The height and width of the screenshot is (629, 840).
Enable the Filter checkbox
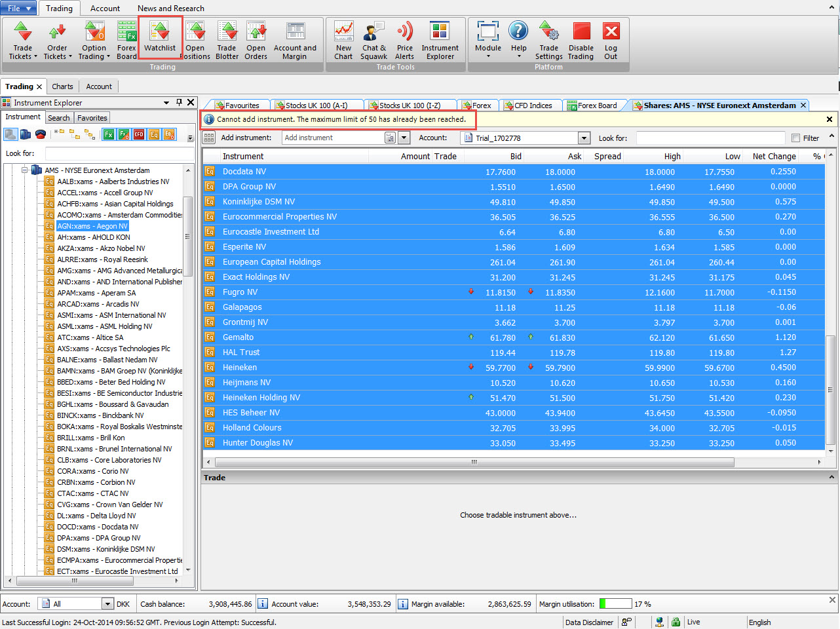click(x=795, y=138)
